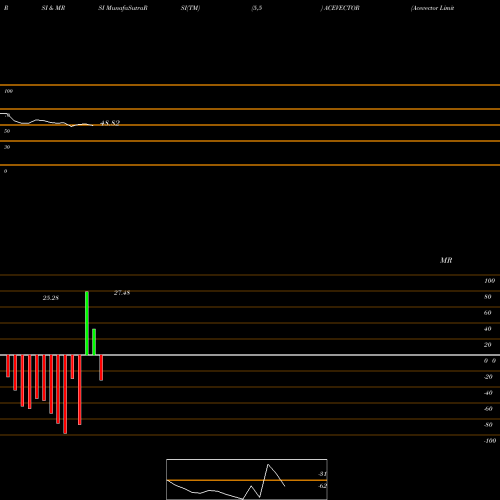Screen dimensions: 500x500
Task: Click the 'MR' panel title
Action: pos(446,260)
